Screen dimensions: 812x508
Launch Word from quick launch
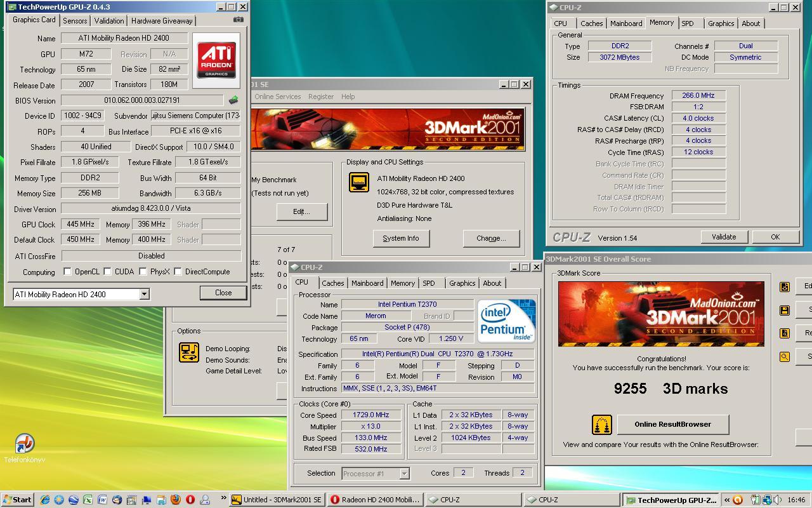tap(102, 500)
